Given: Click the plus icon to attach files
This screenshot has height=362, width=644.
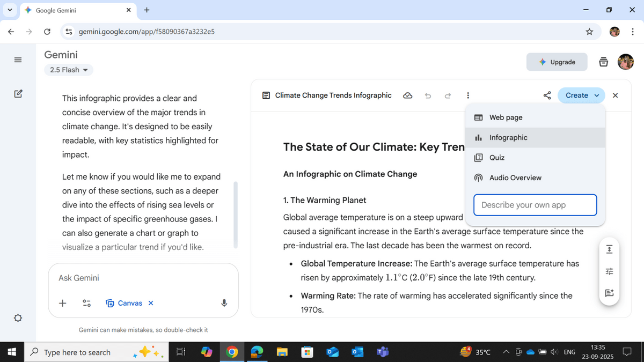Looking at the screenshot, I should tap(62, 303).
